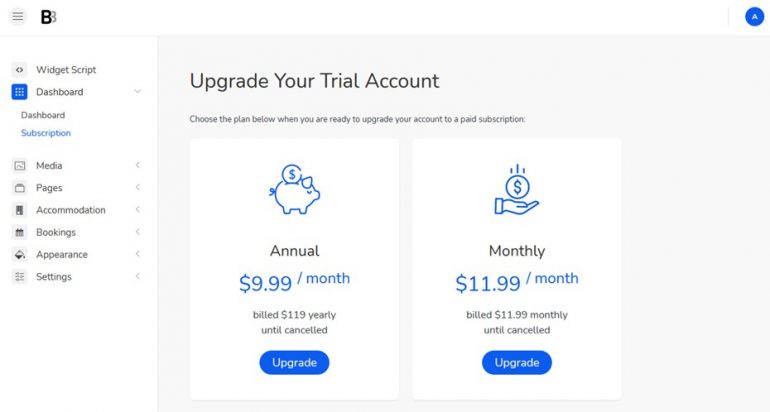Expand the Media submenu arrow
Screen dimensions: 770x412
[x=138, y=166]
